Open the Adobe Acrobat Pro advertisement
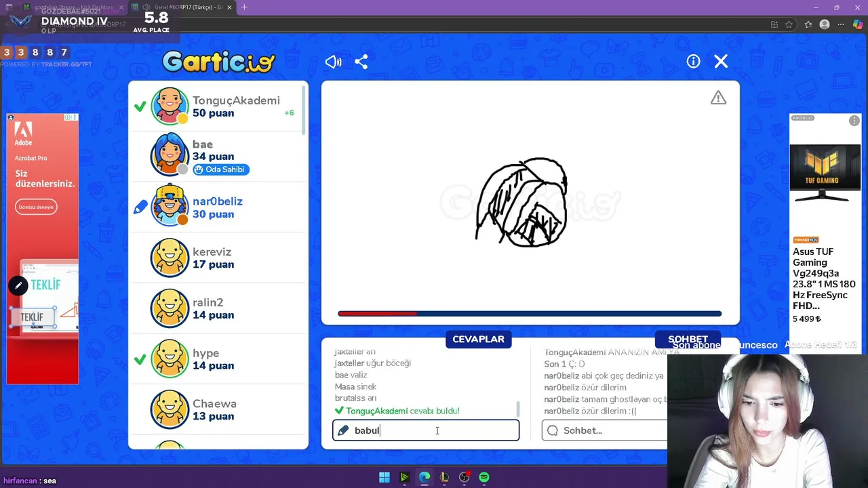Screen dimensions: 868x488 (x=42, y=249)
